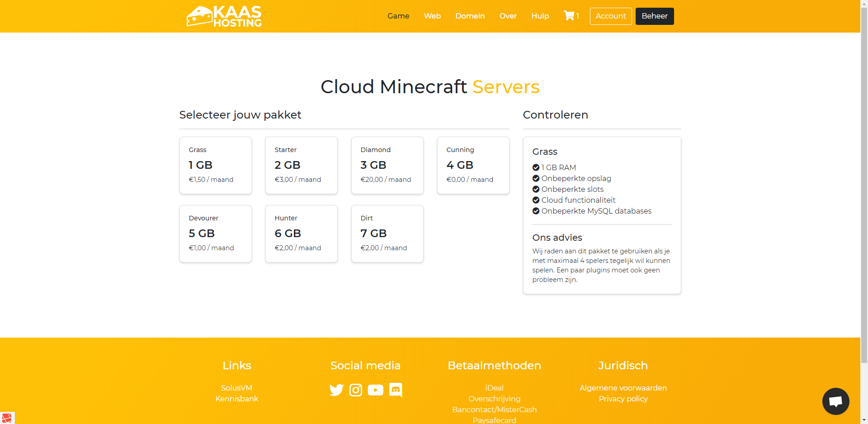Click the red debug icon bottom-left
868x424 pixels.
(x=7, y=418)
